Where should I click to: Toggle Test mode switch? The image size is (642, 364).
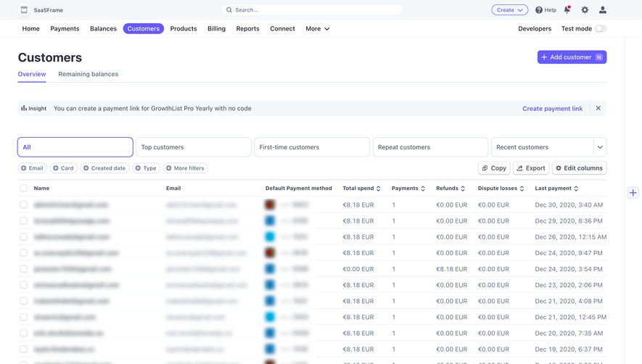point(601,29)
